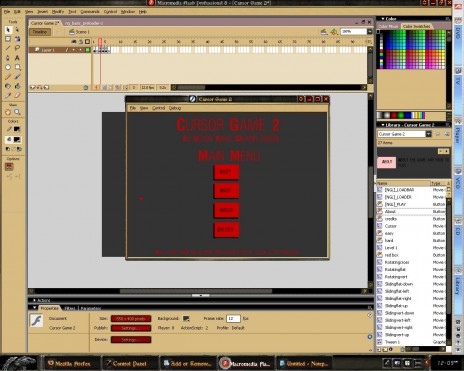Activate the Text tool
Viewport: 464px width, 371px height.
point(17,58)
